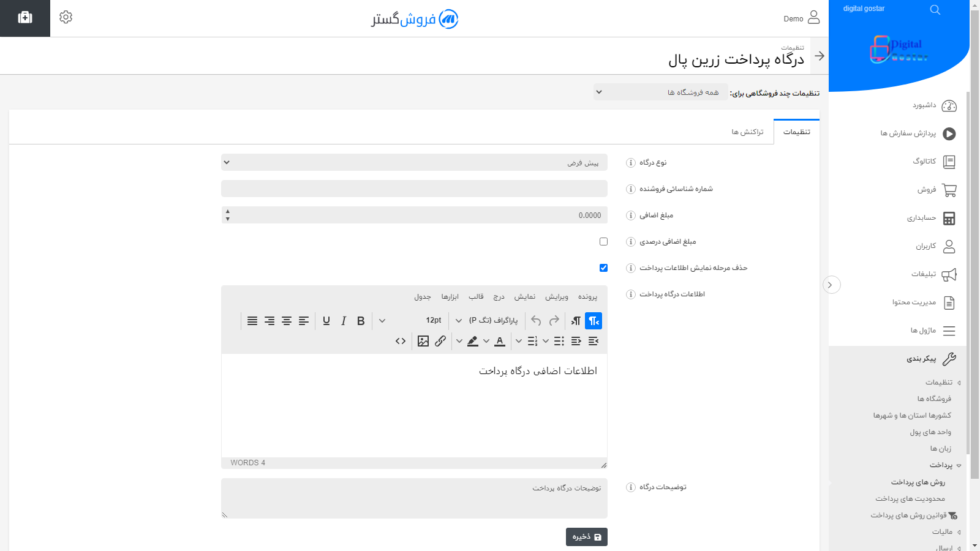Image resolution: width=980 pixels, height=551 pixels.
Task: Click the back arrow beside page title
Action: (x=820, y=56)
